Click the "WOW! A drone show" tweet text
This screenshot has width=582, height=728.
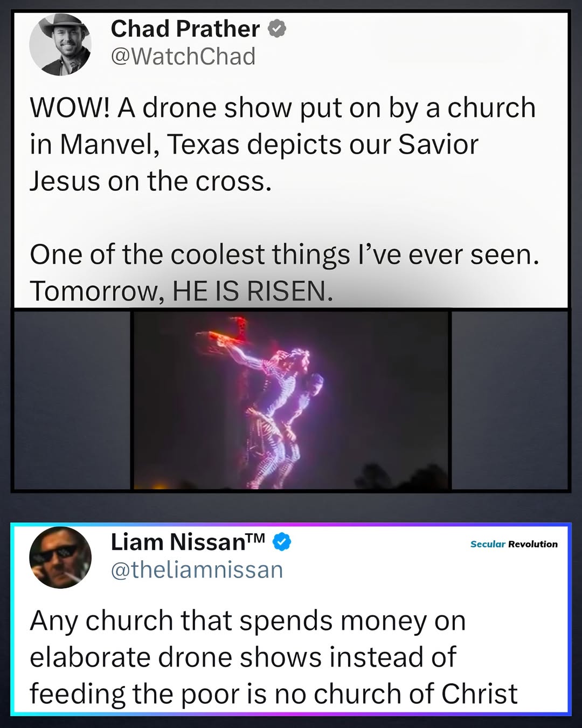[x=282, y=108]
